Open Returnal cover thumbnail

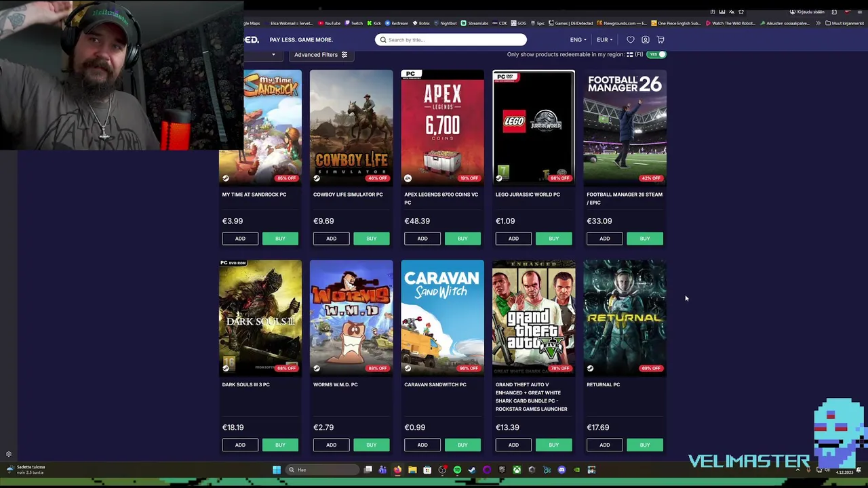pyautogui.click(x=625, y=317)
